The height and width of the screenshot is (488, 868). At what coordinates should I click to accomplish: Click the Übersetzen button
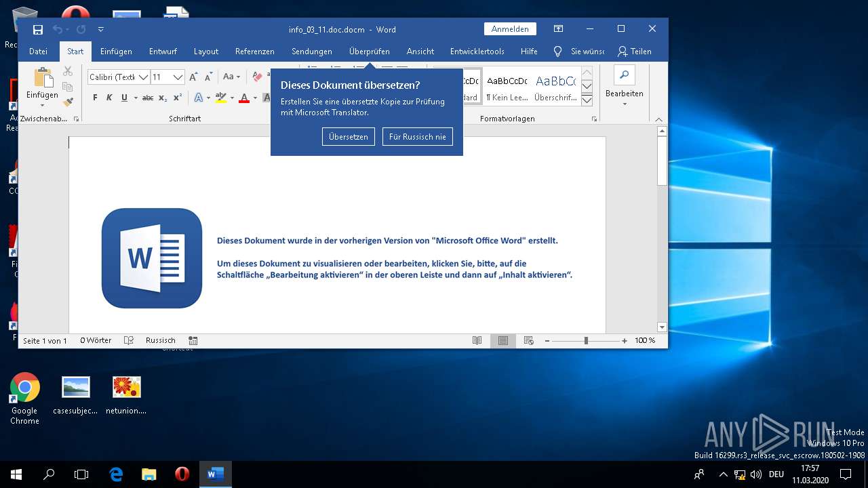(x=349, y=136)
